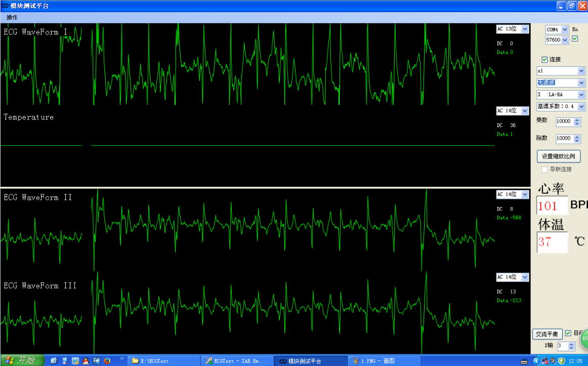Click the 12:05 taskbar clock
This screenshot has height=366, width=588.
coord(575,361)
